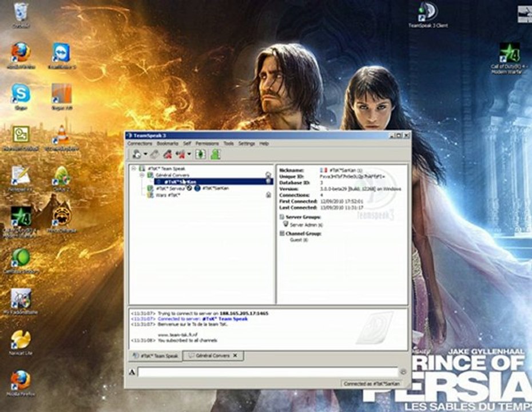
Task: Open the Self menu
Action: coord(187,144)
